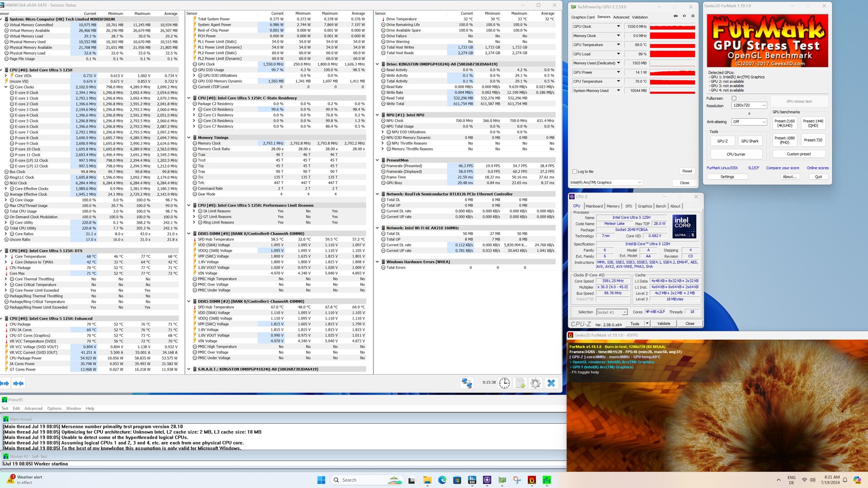
Task: Open the GPU Temperature sensor dropdown in GPU-Z
Action: pos(618,45)
